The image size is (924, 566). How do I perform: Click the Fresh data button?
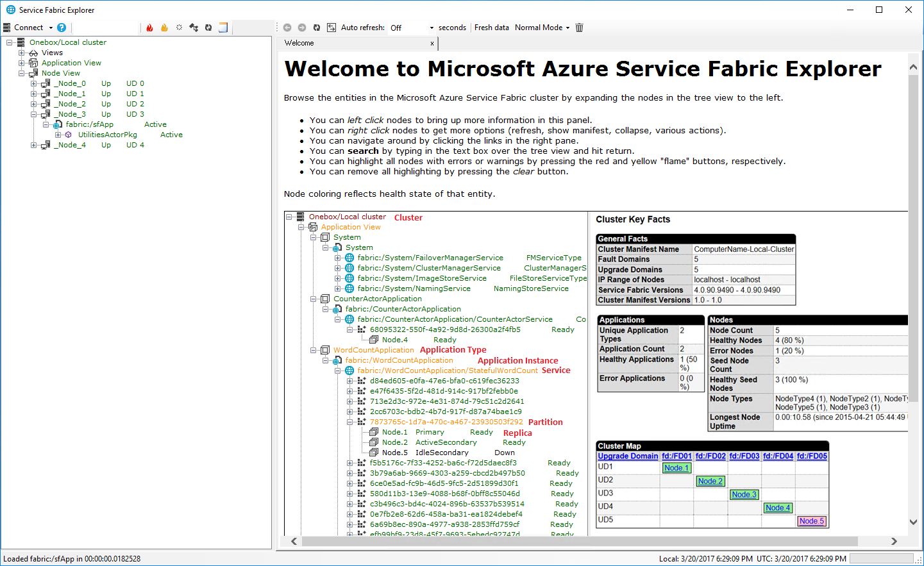[x=492, y=28]
